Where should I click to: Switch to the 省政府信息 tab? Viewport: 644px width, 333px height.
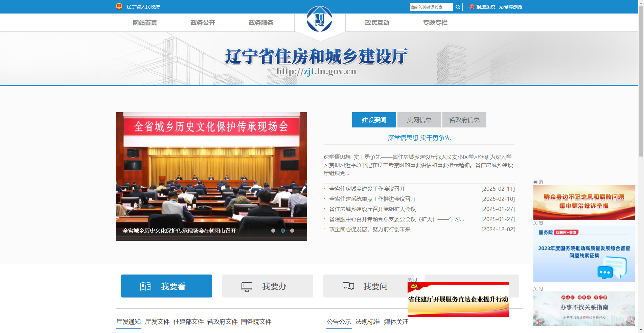464,120
